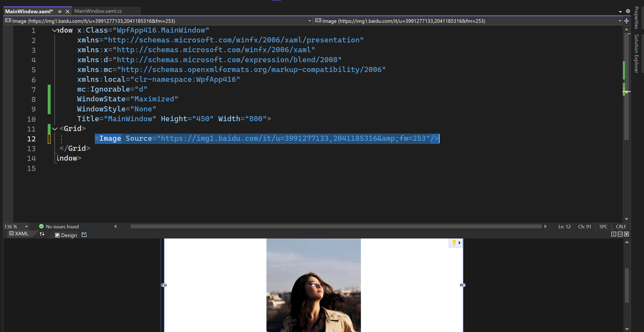Click the split editor window icon
644x332 pixels.
[x=627, y=21]
